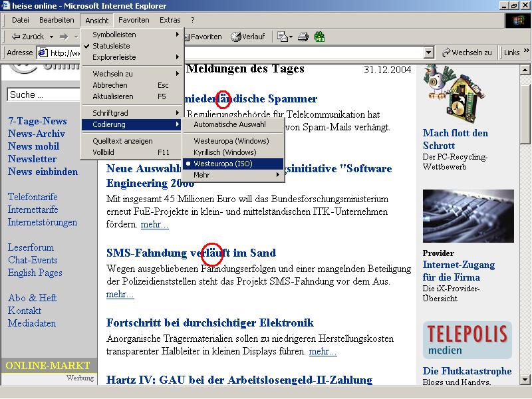Open headline SMS-Fahndung verläuft im Sand
532x399 pixels.
point(191,253)
